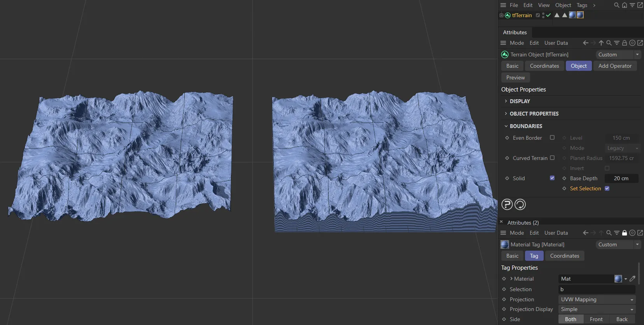The height and width of the screenshot is (325, 644).
Task: Open the Object Manager filter icon
Action: (x=632, y=5)
